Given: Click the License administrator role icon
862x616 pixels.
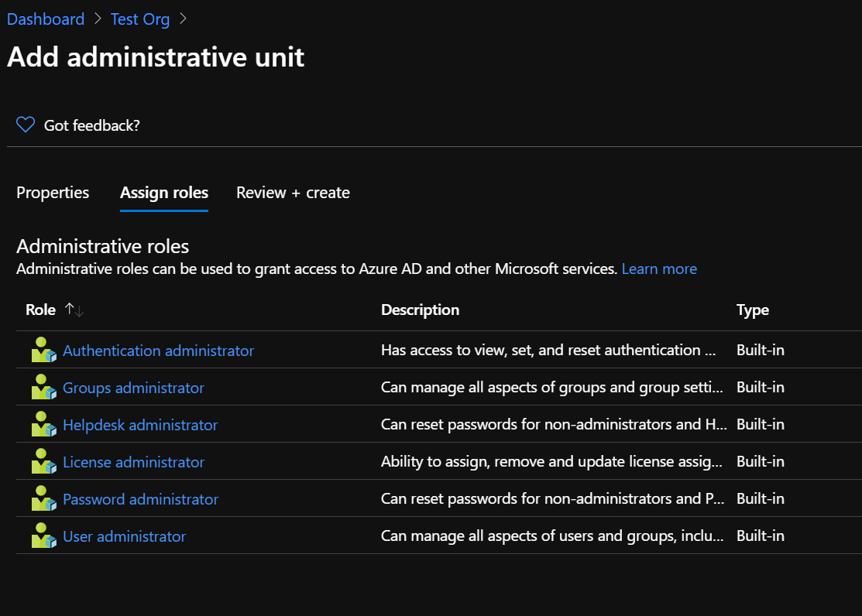Looking at the screenshot, I should 44,461.
